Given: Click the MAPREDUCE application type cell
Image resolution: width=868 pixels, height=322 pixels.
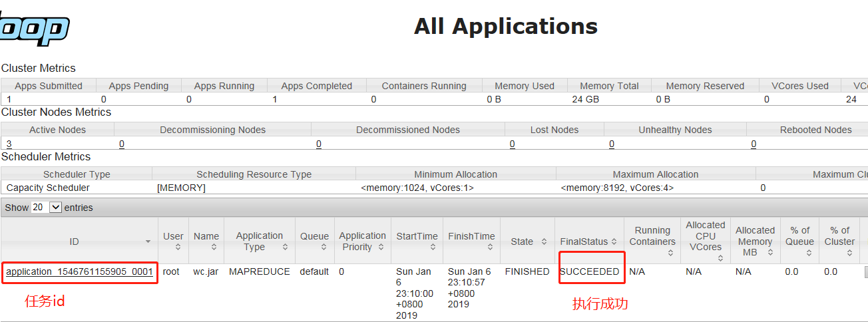Looking at the screenshot, I should coord(260,271).
